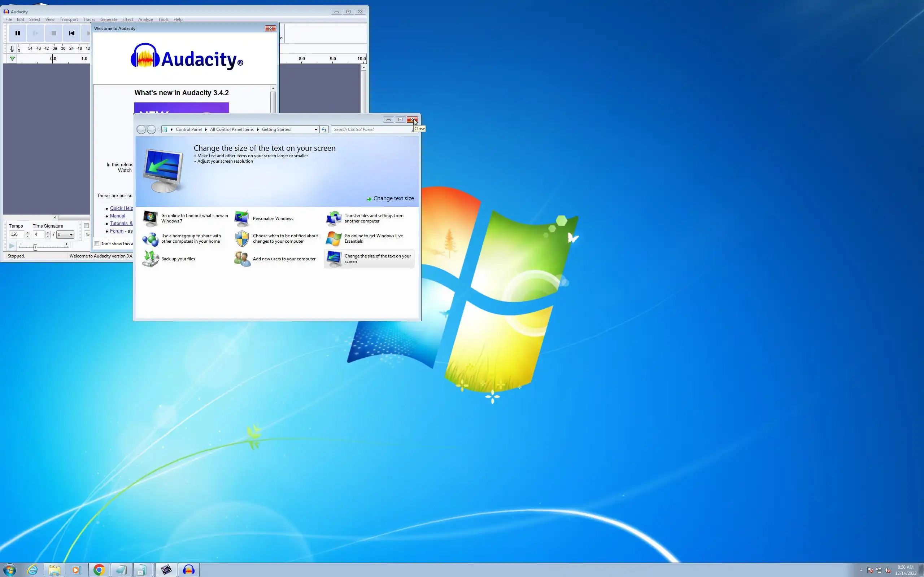Open Back up your files item

[x=178, y=259]
